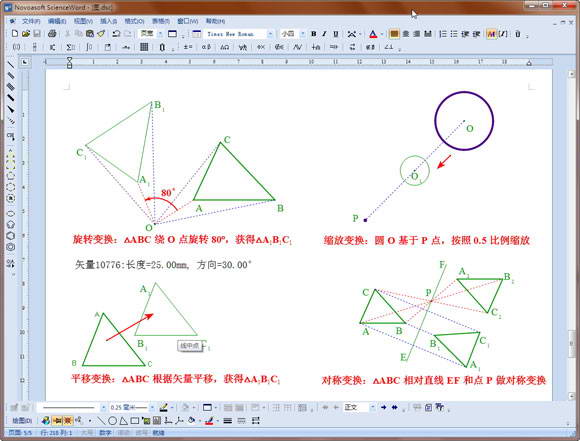The height and width of the screenshot is (441, 580).
Task: Click the 80° angle label in the drawing
Action: tap(168, 193)
